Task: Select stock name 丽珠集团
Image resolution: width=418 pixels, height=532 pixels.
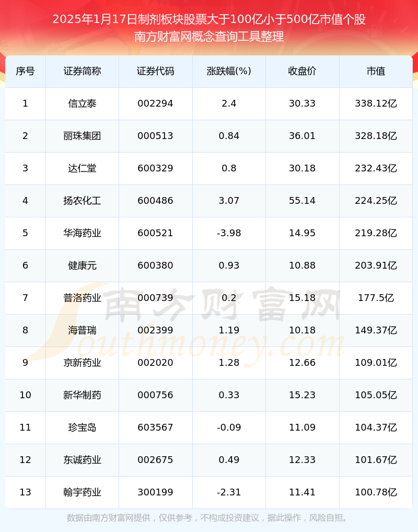Action: pyautogui.click(x=82, y=136)
